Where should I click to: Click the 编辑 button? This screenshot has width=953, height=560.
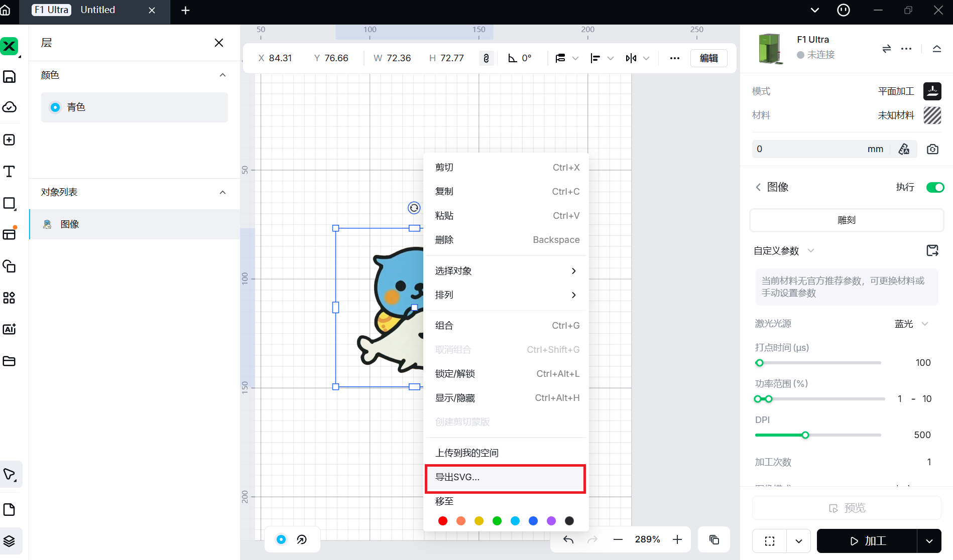708,58
